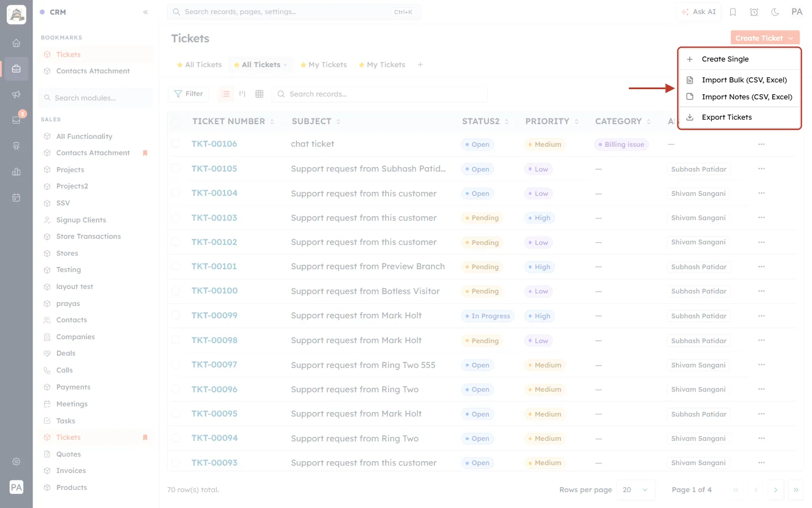The width and height of the screenshot is (812, 508).
Task: Check the box for TKT-00095
Action: (175, 414)
